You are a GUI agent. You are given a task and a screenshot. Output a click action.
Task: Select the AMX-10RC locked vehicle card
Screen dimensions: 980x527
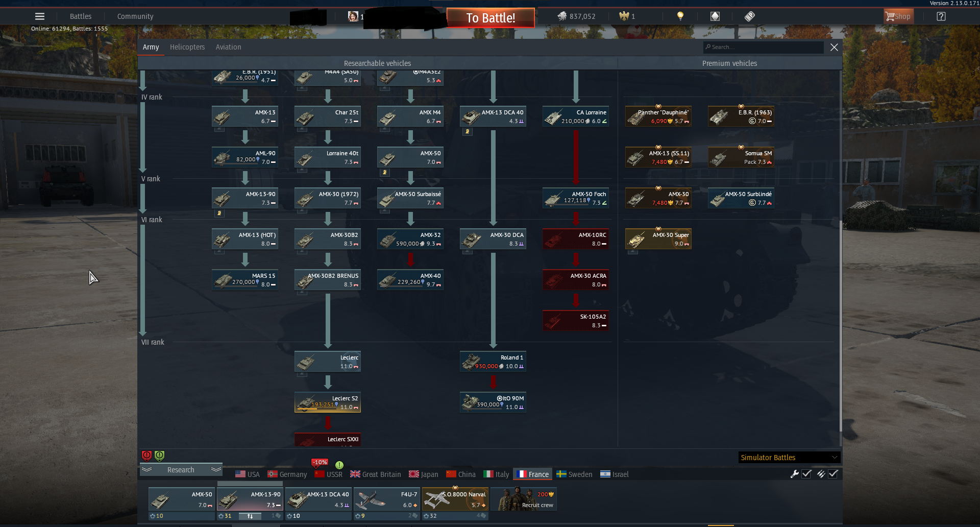[576, 239]
